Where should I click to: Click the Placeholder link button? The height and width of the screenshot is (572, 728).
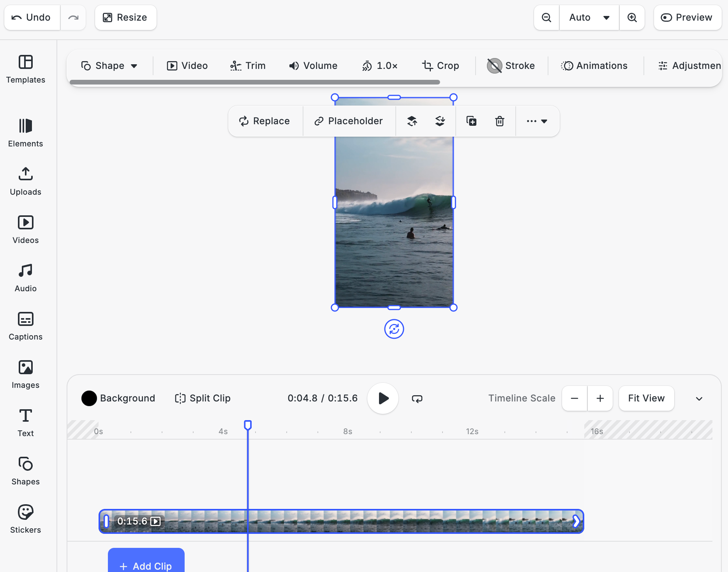tap(349, 121)
